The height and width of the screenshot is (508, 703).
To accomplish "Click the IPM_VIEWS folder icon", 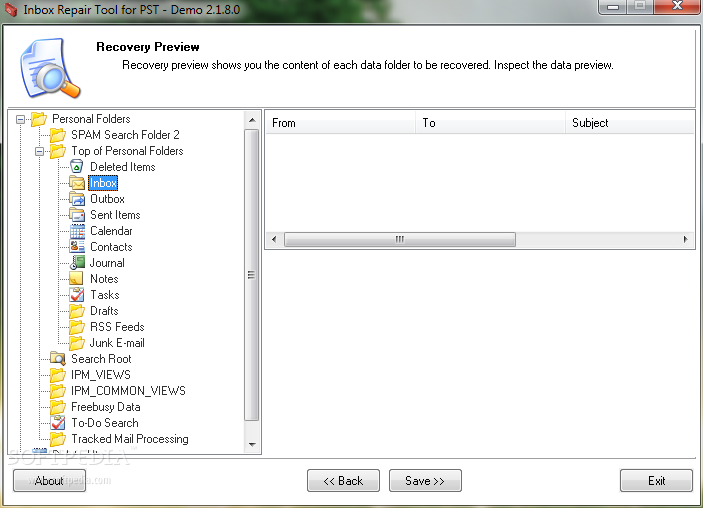I will click(x=58, y=375).
